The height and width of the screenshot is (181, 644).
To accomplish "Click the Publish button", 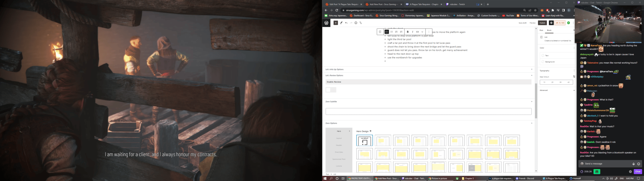I will (x=542, y=23).
